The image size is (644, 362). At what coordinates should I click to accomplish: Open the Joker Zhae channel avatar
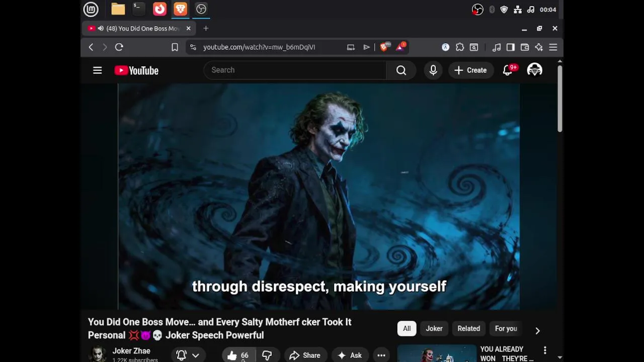[x=98, y=354]
